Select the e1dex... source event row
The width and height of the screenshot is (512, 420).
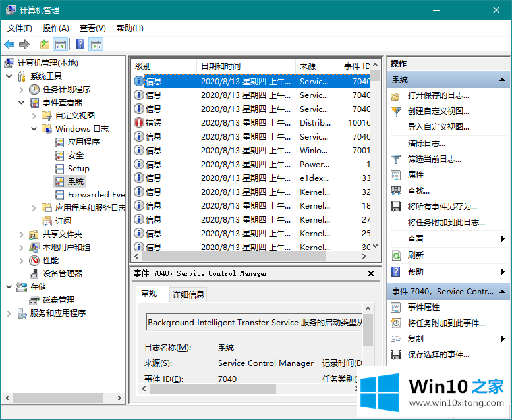coord(251,178)
